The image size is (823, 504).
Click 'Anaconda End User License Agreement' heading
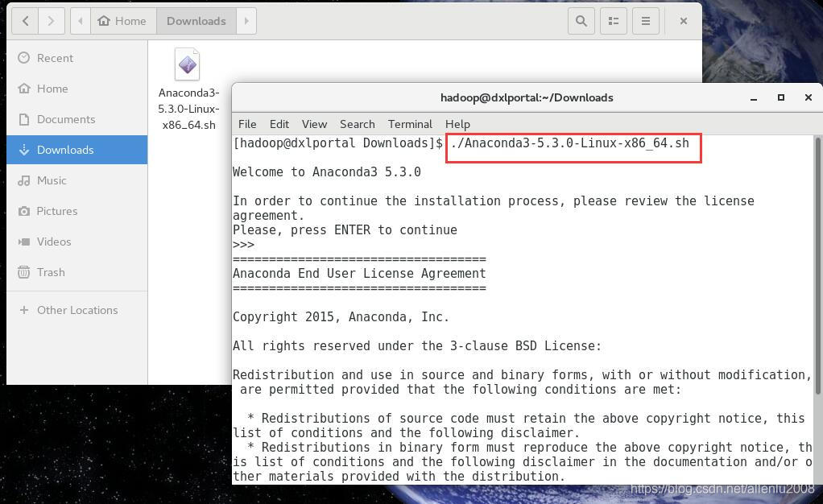pos(359,274)
